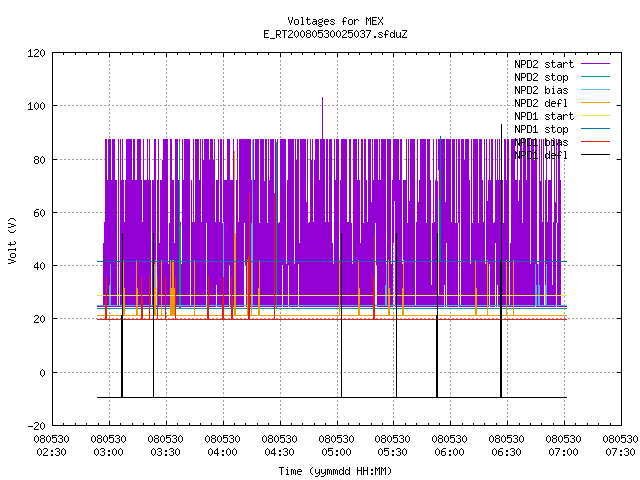Click the 'NPD1 start' legend label
This screenshot has width=640, height=480.
click(544, 116)
